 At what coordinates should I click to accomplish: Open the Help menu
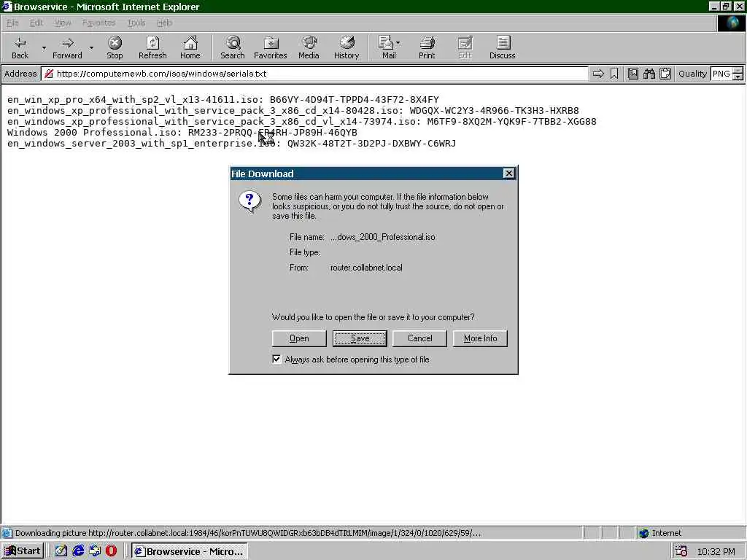165,23
